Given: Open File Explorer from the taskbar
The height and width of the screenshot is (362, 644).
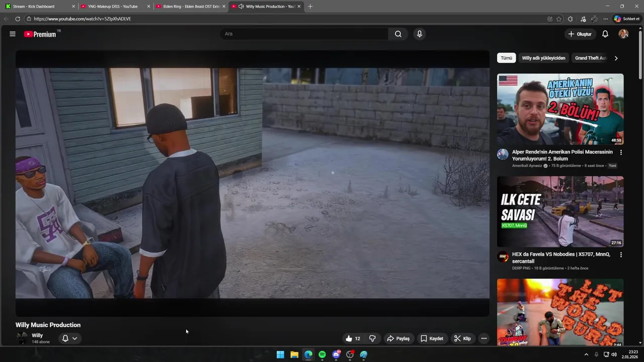Looking at the screenshot, I should tap(294, 355).
